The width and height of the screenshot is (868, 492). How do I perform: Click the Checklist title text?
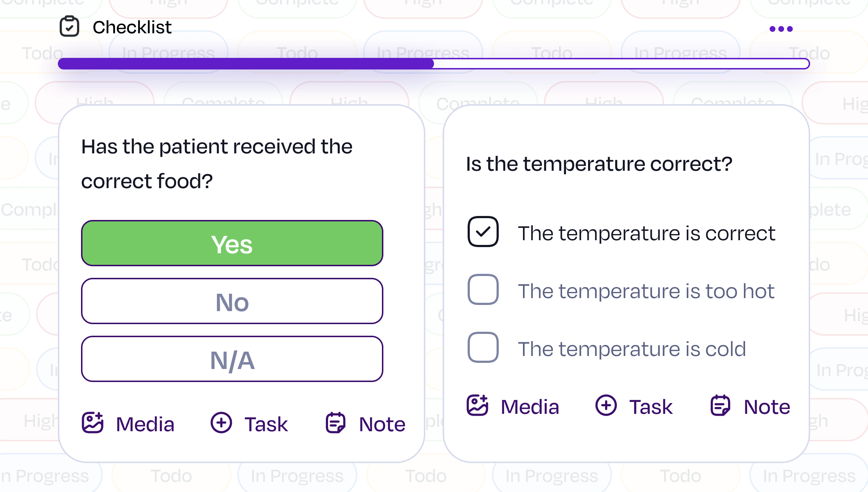tap(132, 27)
